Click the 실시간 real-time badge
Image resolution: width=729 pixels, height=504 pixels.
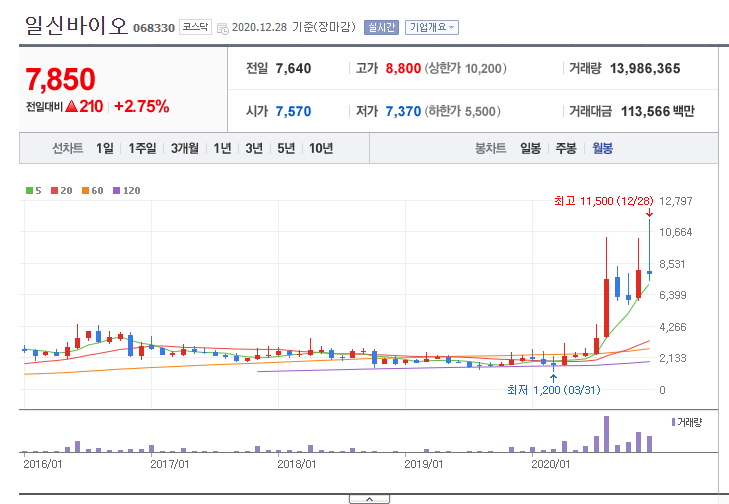coord(381,27)
